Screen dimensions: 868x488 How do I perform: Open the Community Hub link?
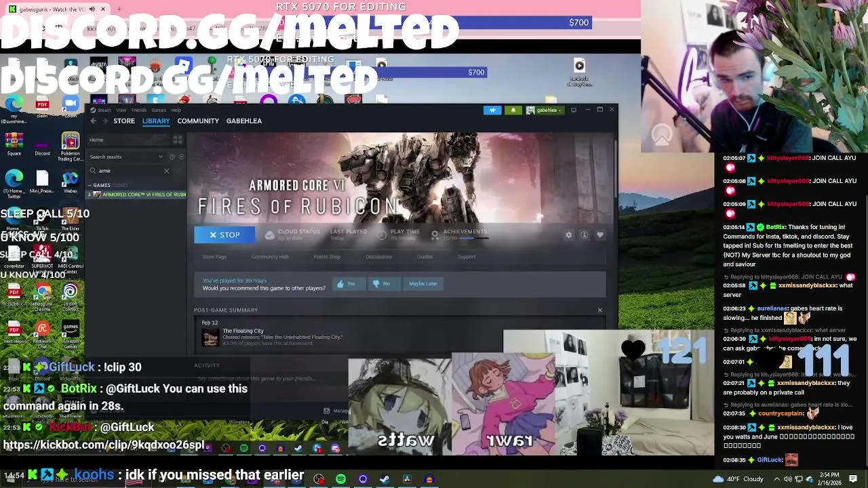tap(270, 257)
